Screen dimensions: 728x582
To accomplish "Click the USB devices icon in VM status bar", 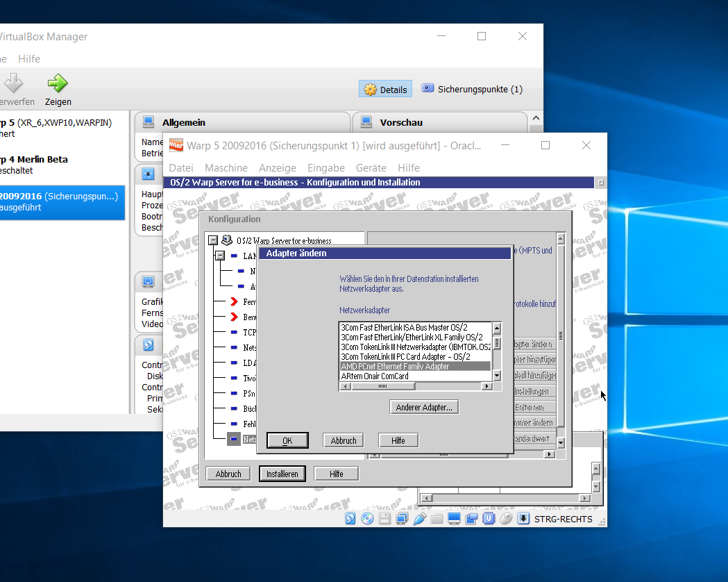I will pyautogui.click(x=419, y=518).
